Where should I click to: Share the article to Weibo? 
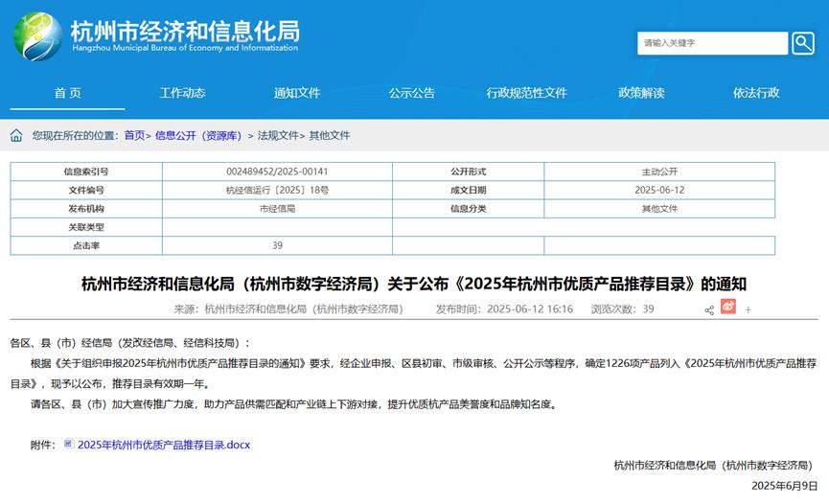(728, 308)
